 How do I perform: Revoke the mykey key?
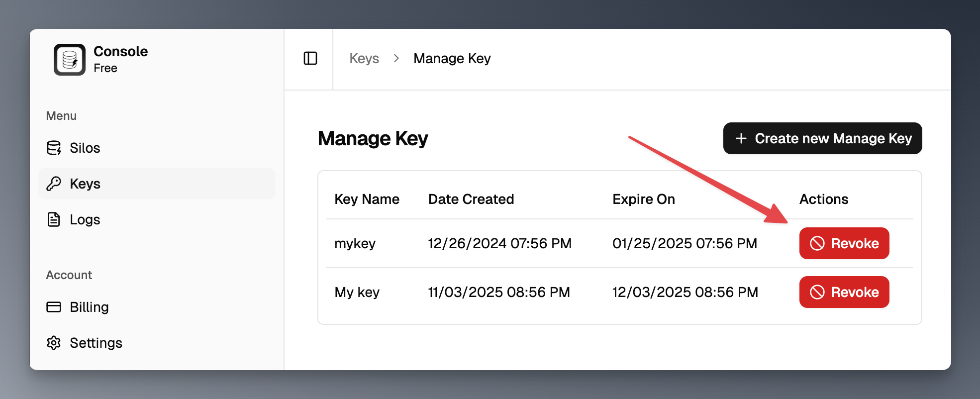[844, 243]
